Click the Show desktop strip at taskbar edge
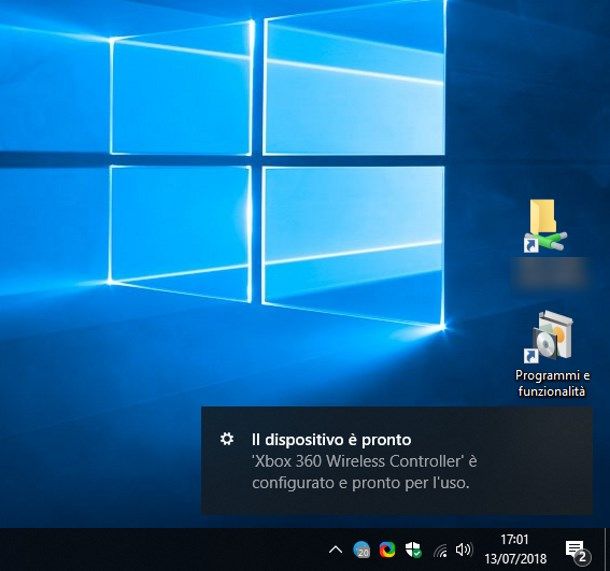Image resolution: width=610 pixels, height=571 pixels. coord(607,550)
